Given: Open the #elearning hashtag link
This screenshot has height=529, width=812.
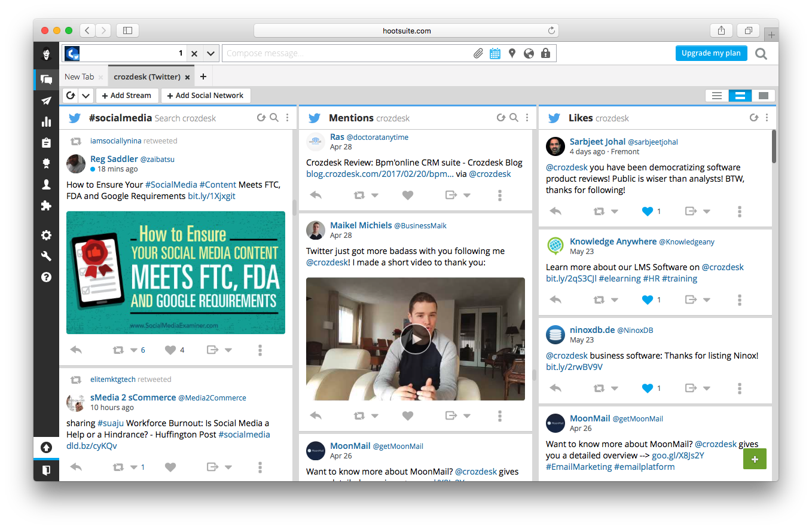Looking at the screenshot, I should coord(619,279).
